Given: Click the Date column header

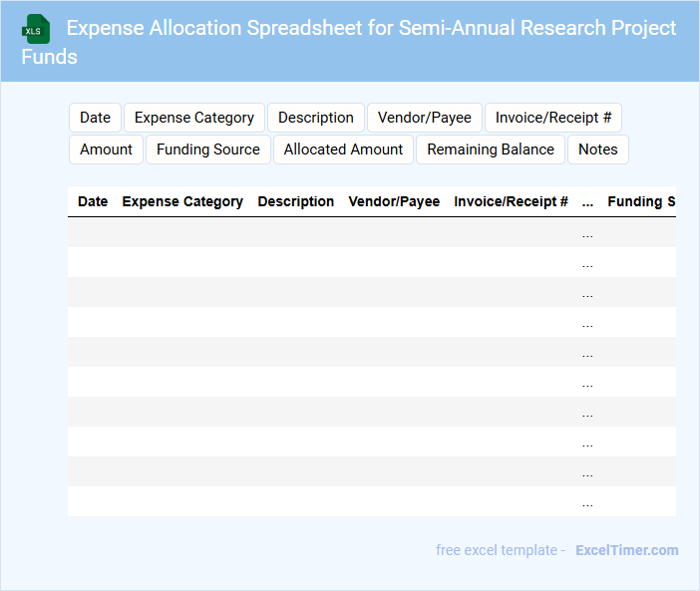Looking at the screenshot, I should pos(93,201).
